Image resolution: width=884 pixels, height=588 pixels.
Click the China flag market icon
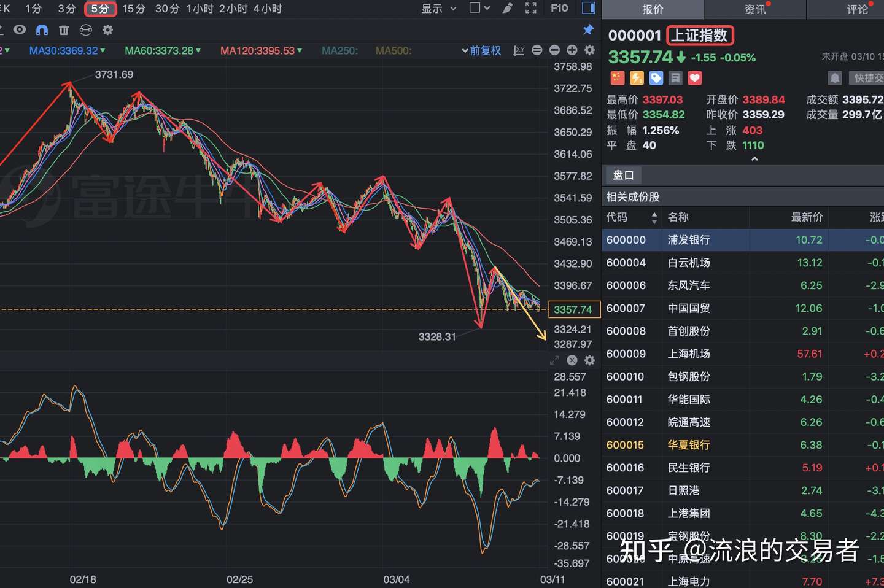click(x=617, y=78)
